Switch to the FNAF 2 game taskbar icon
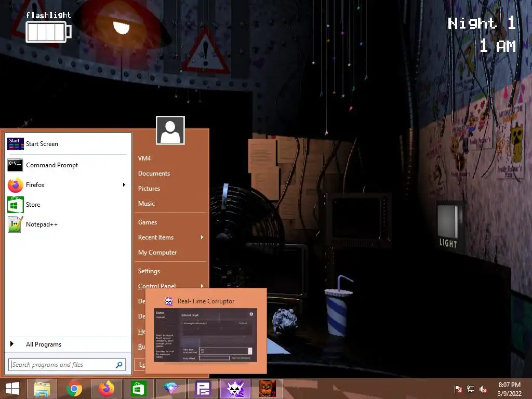The image size is (532, 399). [268, 389]
